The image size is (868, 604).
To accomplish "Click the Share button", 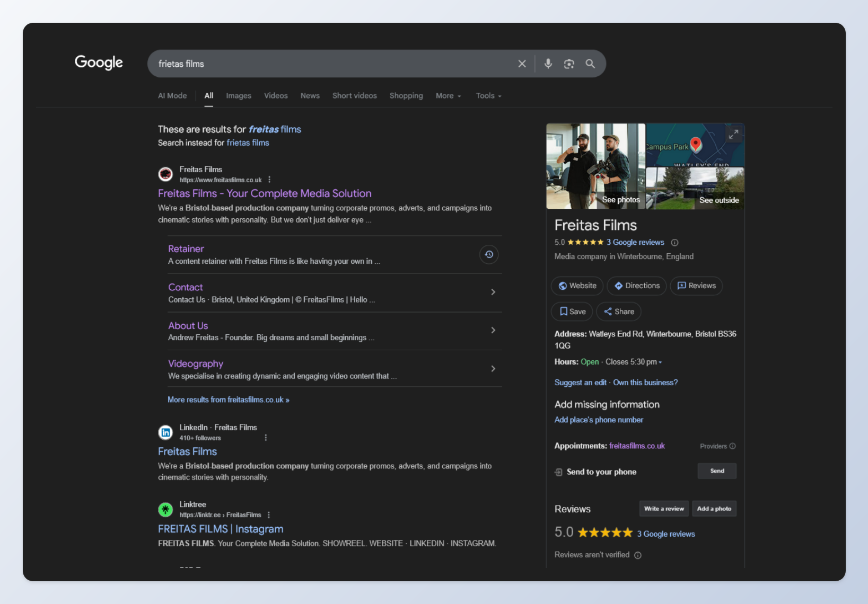I will point(619,312).
